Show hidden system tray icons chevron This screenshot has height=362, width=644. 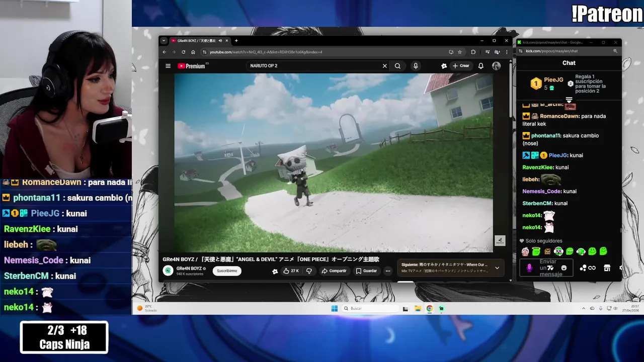tap(584, 309)
